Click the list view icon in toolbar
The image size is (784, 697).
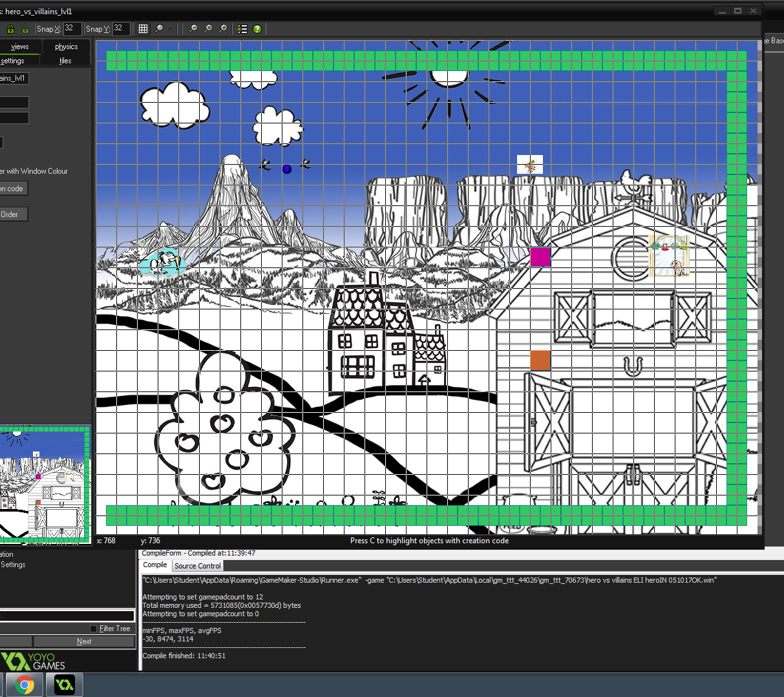(242, 29)
